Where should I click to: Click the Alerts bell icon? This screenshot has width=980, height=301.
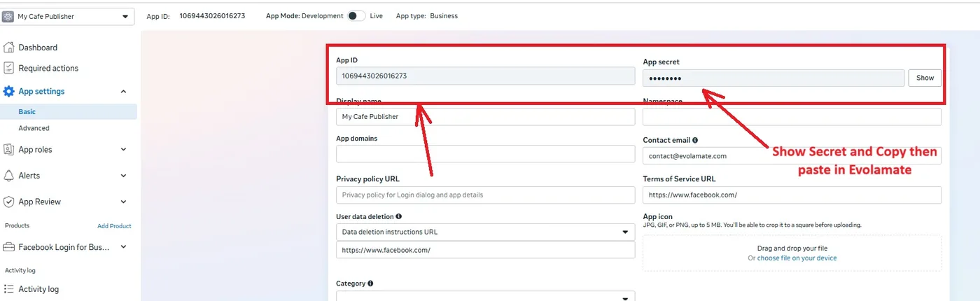[x=8, y=176]
